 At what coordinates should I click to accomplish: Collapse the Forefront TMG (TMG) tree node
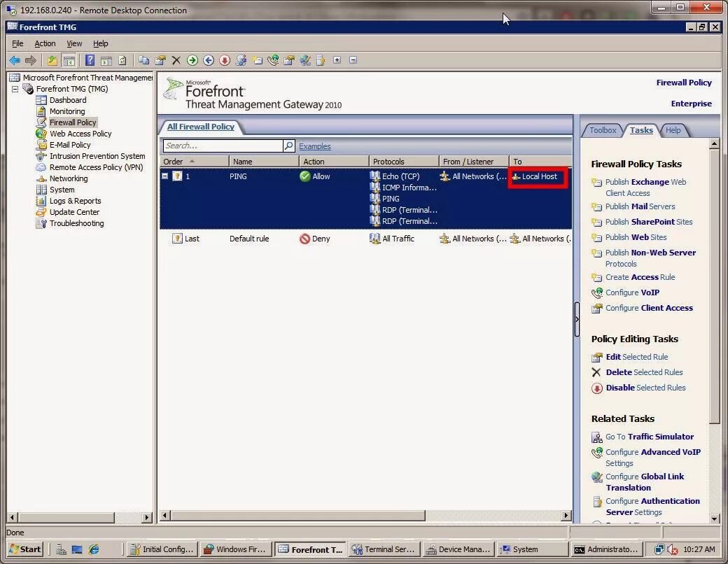(x=15, y=89)
